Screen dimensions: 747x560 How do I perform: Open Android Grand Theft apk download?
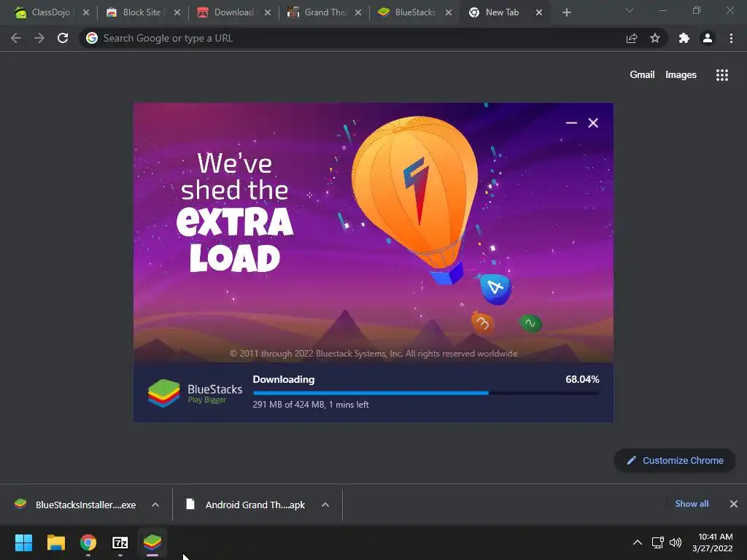pos(247,505)
